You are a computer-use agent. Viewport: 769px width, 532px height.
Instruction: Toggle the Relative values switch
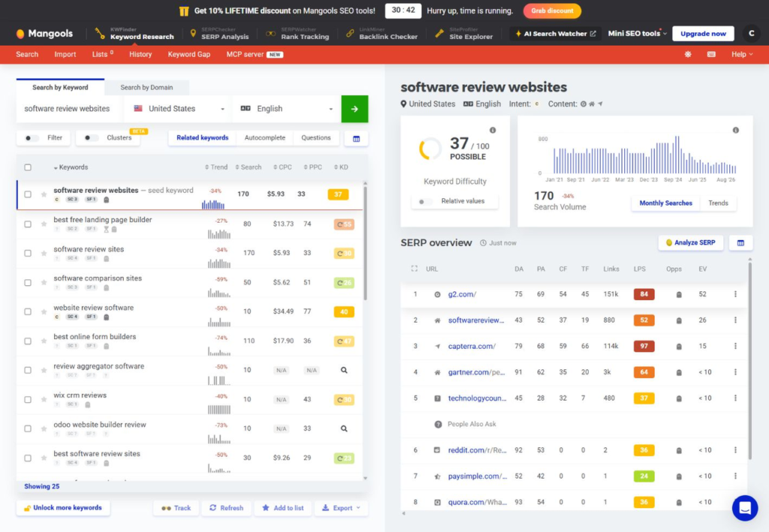[x=425, y=201]
